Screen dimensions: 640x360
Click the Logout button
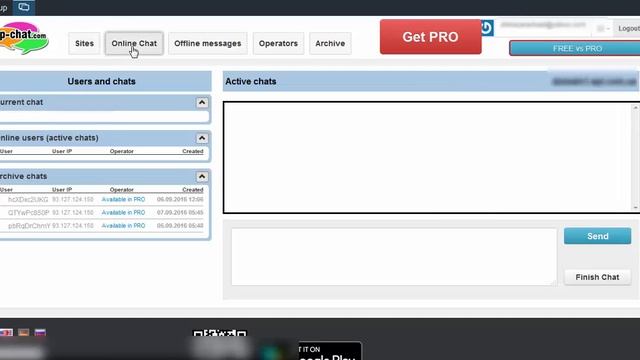tap(628, 29)
